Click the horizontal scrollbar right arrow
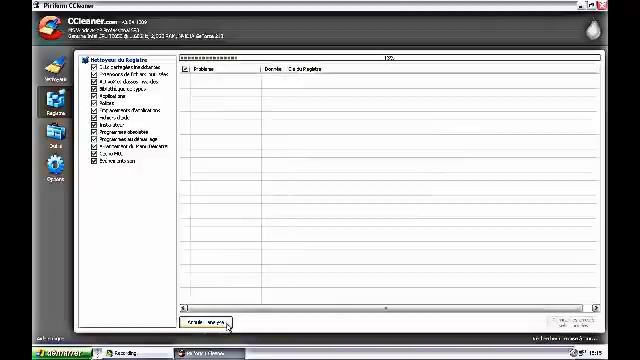 (596, 308)
